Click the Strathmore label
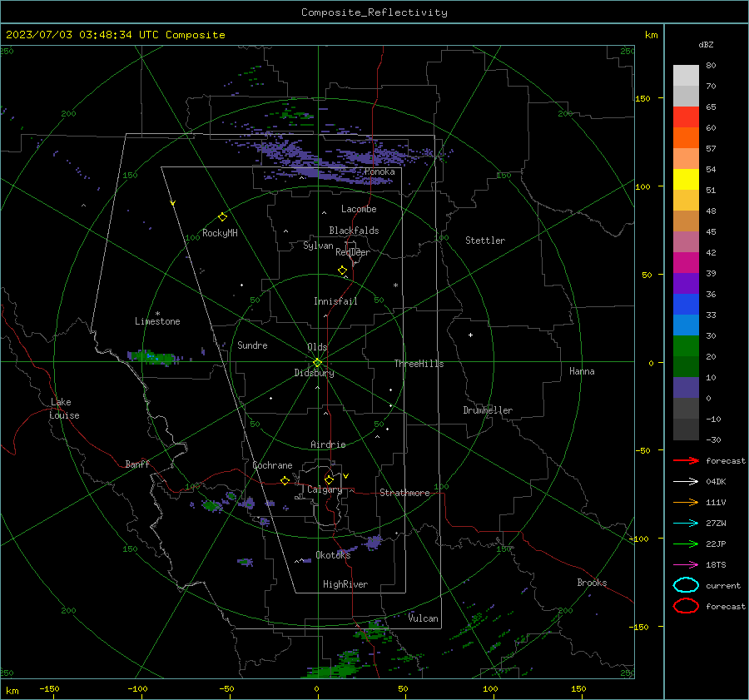This screenshot has height=700, width=749. point(404,493)
